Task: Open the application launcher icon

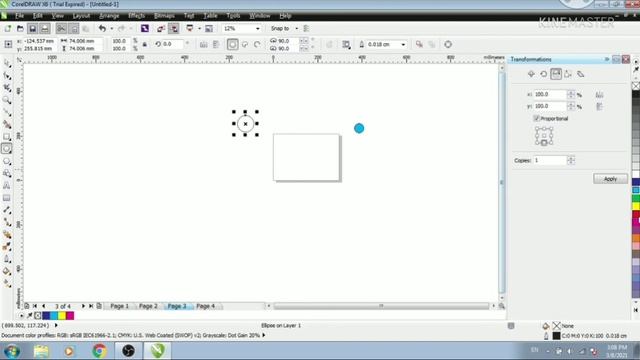Action: pos(190,29)
